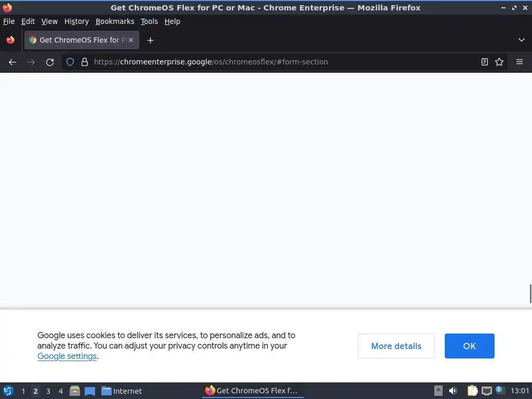Click the URL address bar field

click(x=285, y=62)
